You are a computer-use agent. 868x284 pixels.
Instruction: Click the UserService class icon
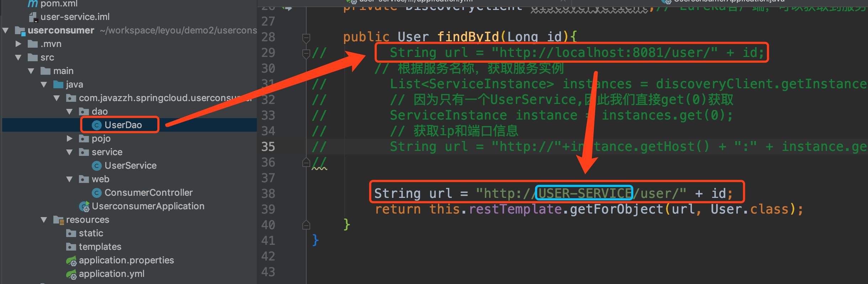point(96,166)
